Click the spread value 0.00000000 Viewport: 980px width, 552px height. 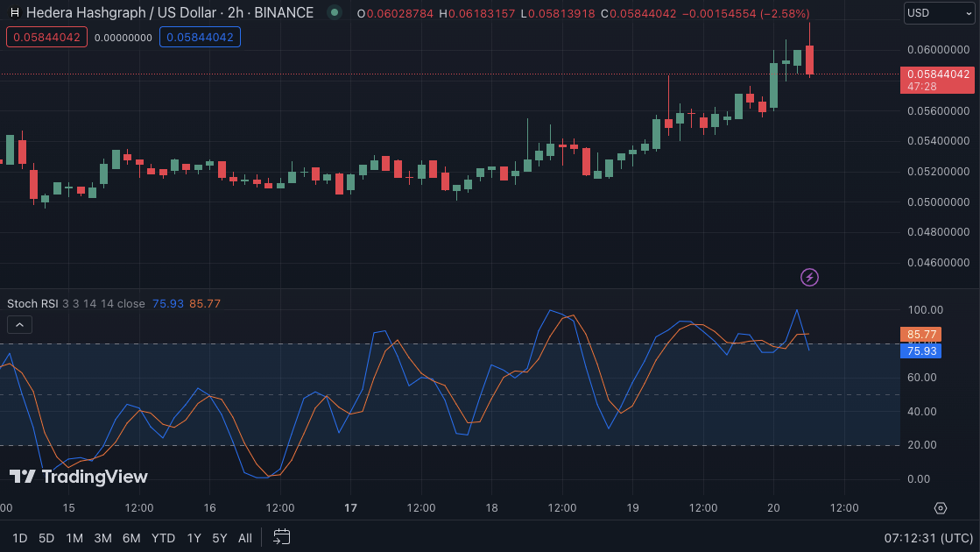123,38
